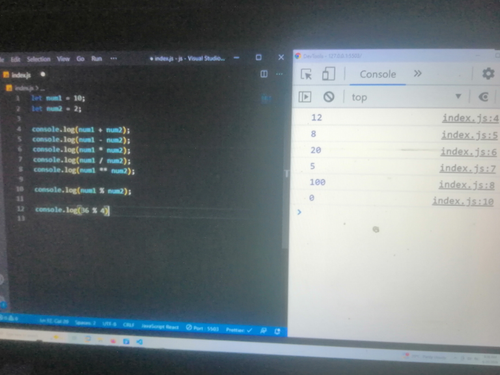Open the index.js:8 source link

[x=466, y=185]
